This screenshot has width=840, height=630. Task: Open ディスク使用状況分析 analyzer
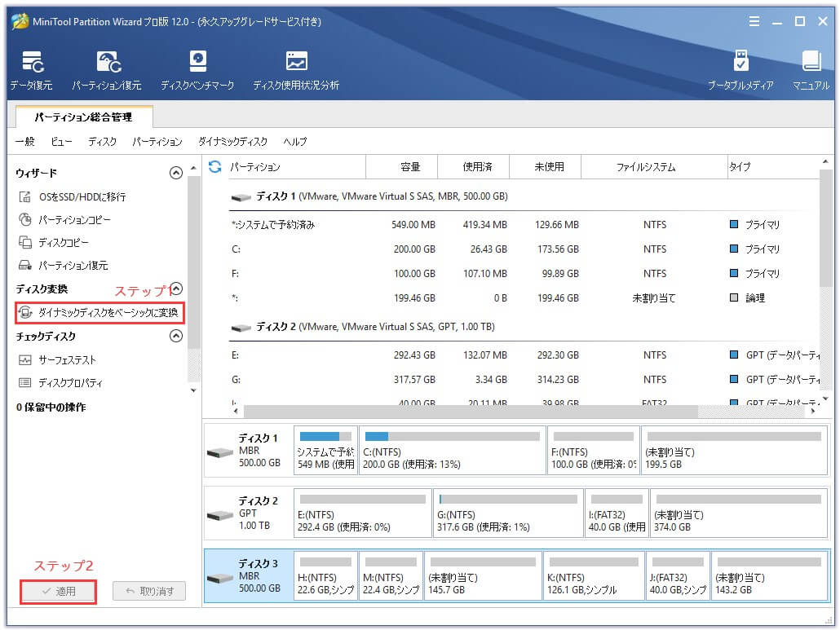coord(295,70)
